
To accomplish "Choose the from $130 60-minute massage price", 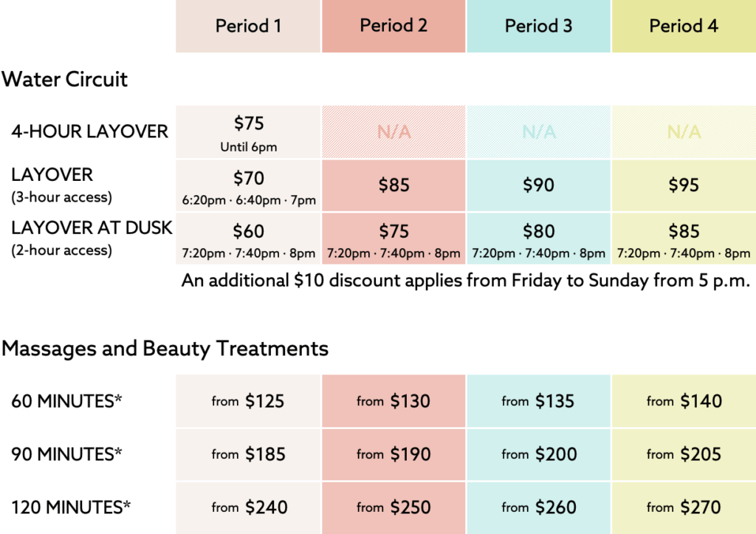I will [x=394, y=401].
